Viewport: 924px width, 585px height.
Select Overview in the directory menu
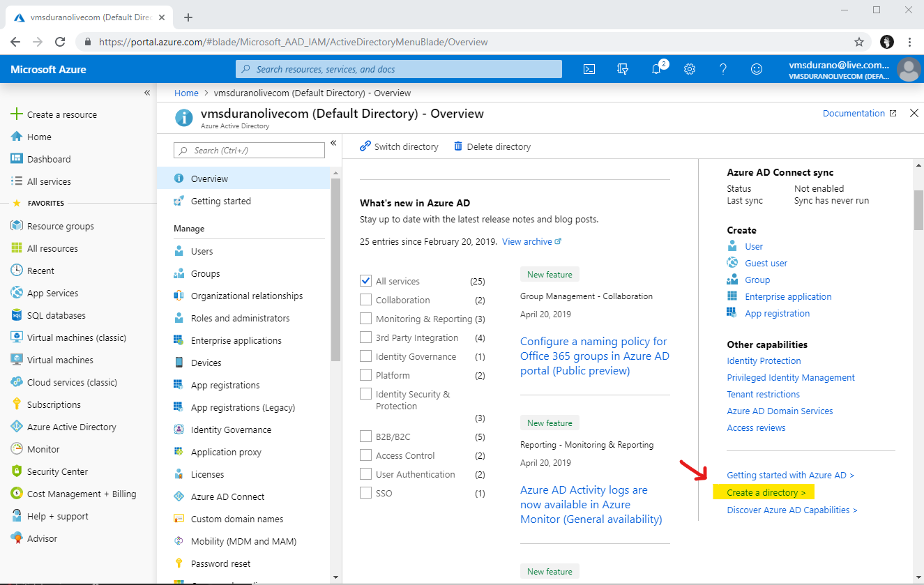coord(243,178)
